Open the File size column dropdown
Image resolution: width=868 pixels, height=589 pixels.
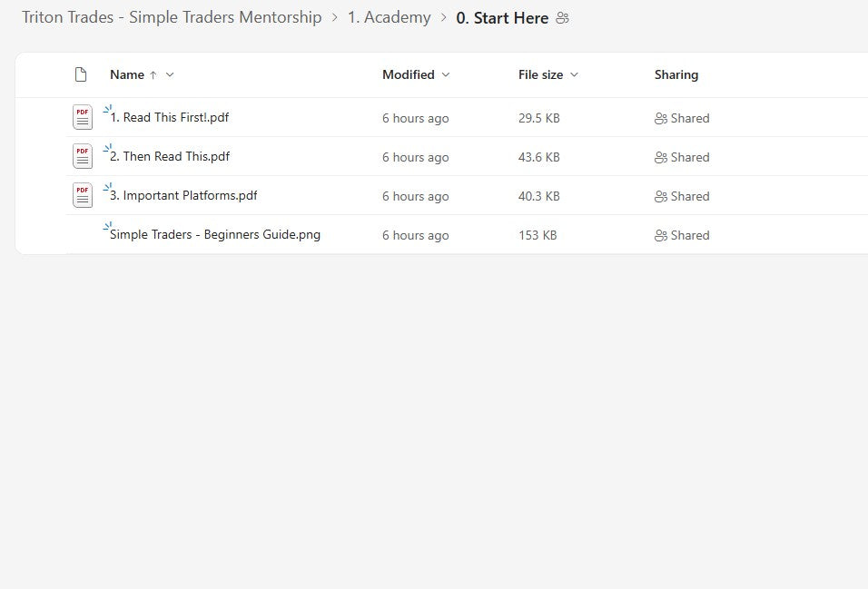(x=574, y=74)
